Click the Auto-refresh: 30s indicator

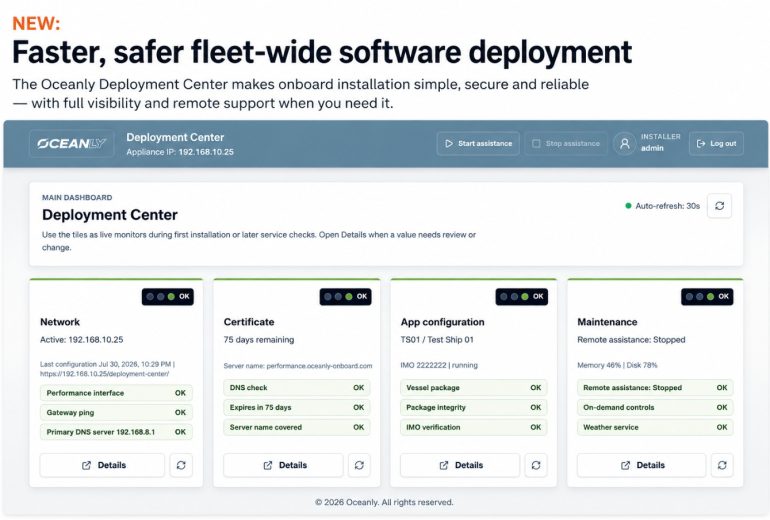(x=662, y=206)
